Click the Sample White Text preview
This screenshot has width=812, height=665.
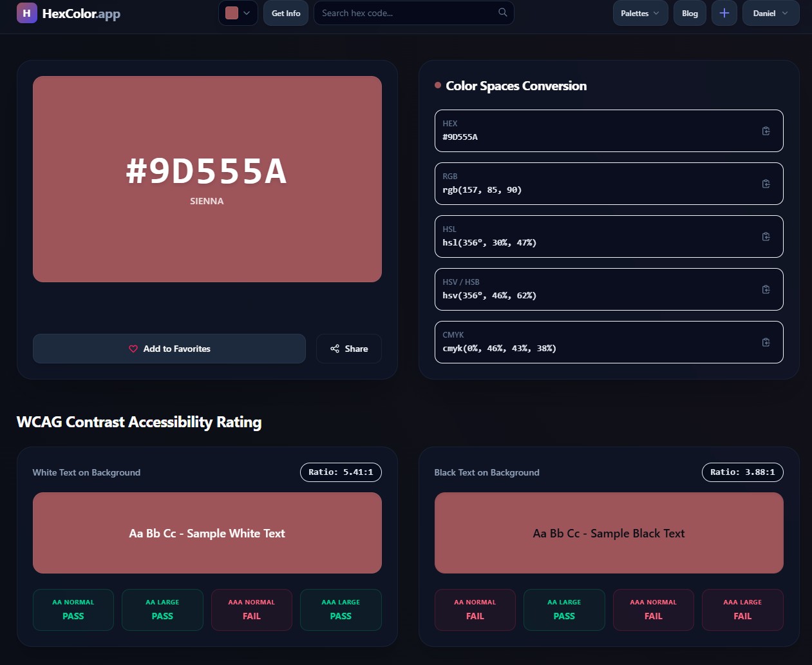pos(207,533)
